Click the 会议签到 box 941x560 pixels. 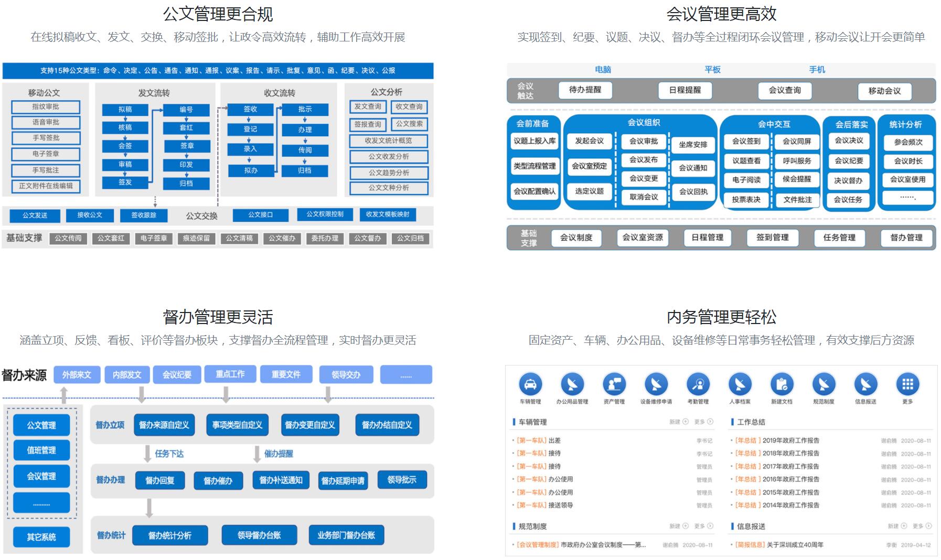[746, 141]
